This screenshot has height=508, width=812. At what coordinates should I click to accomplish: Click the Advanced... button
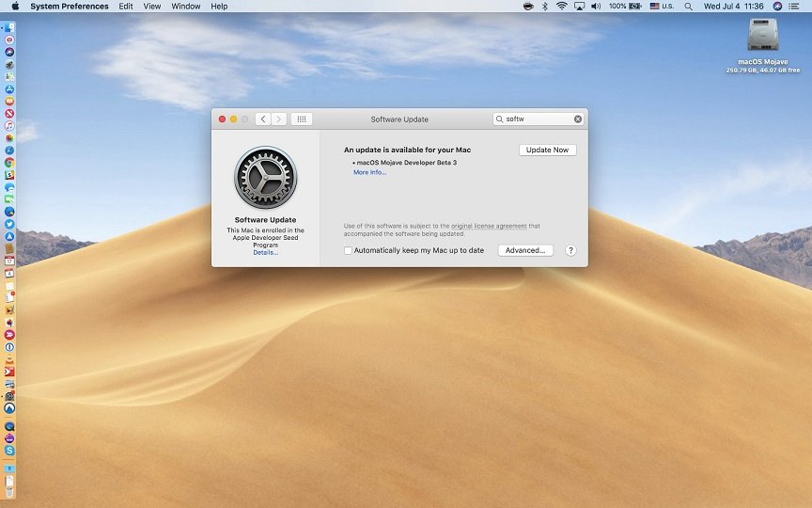point(524,250)
